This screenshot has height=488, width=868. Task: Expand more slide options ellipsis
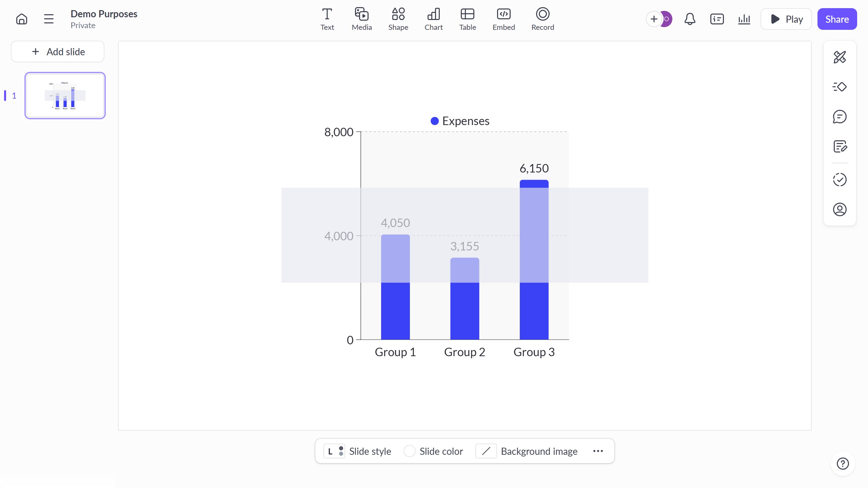[598, 451]
